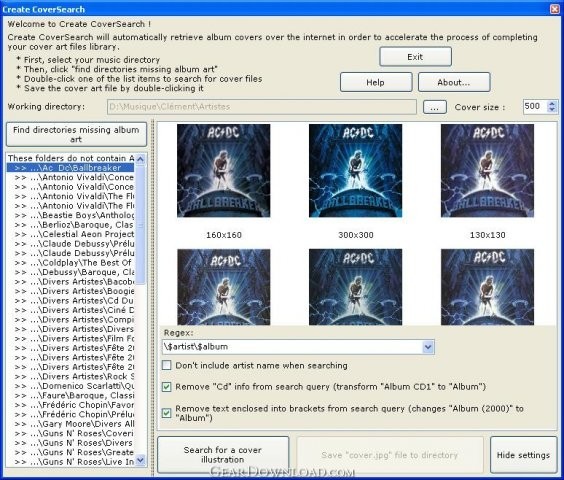Select second-row right AC/DC cover thumbnail
The height and width of the screenshot is (480, 564).
(x=487, y=287)
